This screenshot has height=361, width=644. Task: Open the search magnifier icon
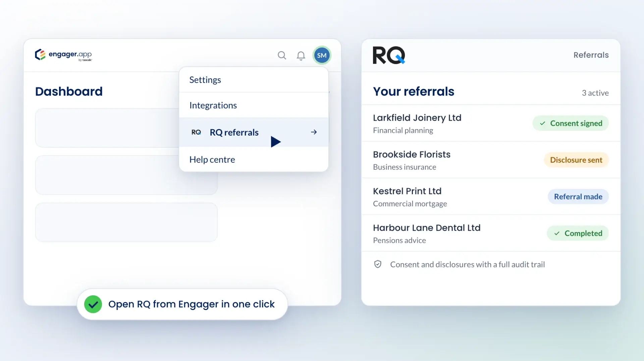pyautogui.click(x=282, y=55)
